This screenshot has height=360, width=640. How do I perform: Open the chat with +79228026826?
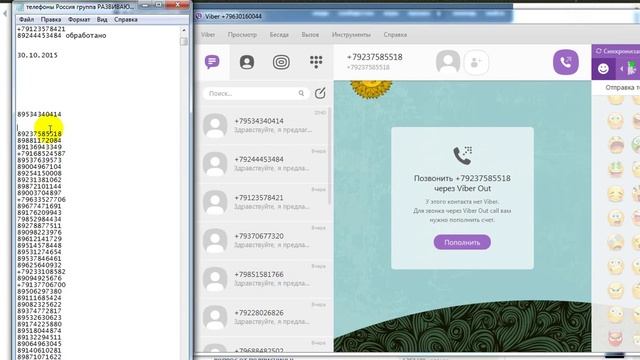[x=264, y=317]
